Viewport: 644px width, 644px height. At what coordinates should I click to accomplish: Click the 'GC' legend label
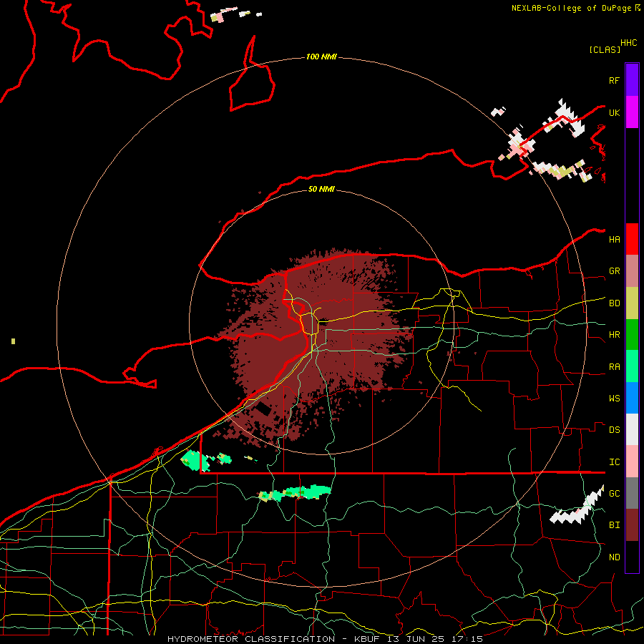(x=614, y=494)
